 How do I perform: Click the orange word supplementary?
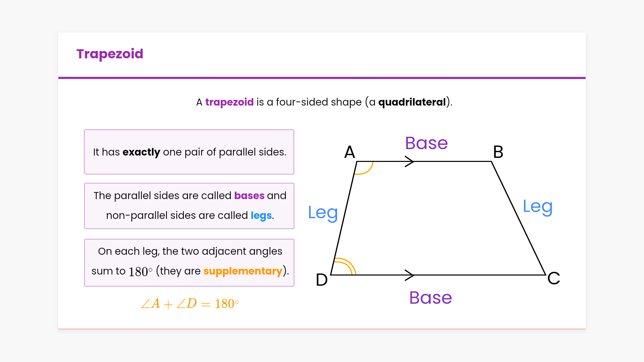(x=243, y=271)
